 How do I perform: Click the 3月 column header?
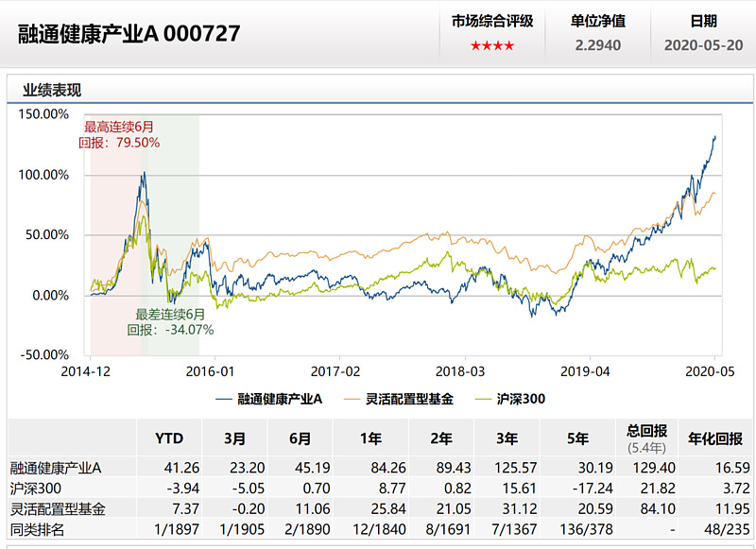pyautogui.click(x=234, y=438)
